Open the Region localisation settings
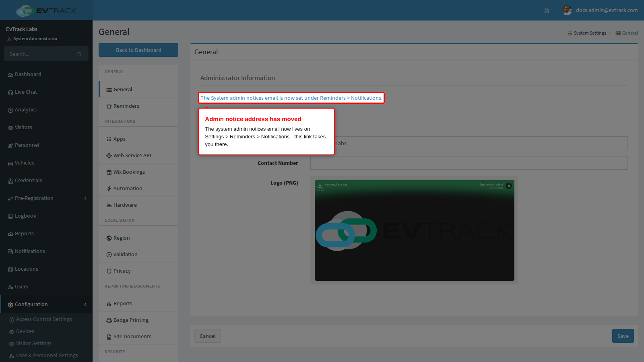This screenshot has height=362, width=644. pos(138,238)
